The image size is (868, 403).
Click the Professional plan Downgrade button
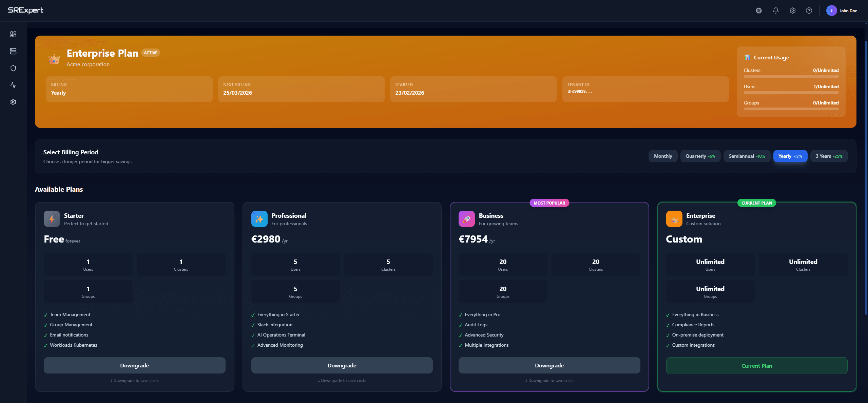tap(342, 365)
